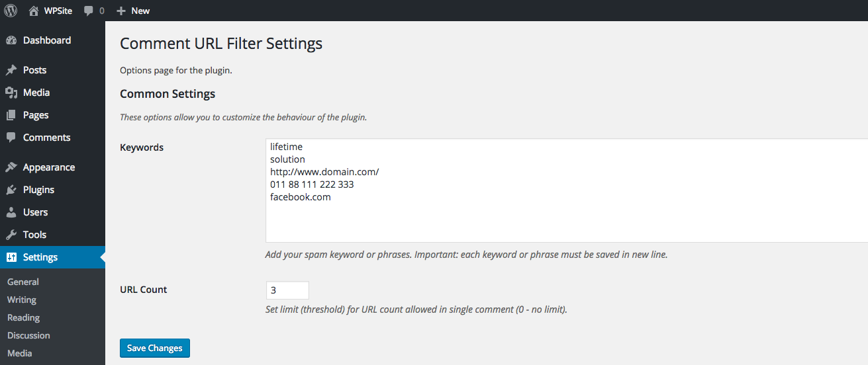The width and height of the screenshot is (868, 365).
Task: Click the plus icon next to New
Action: [x=121, y=11]
